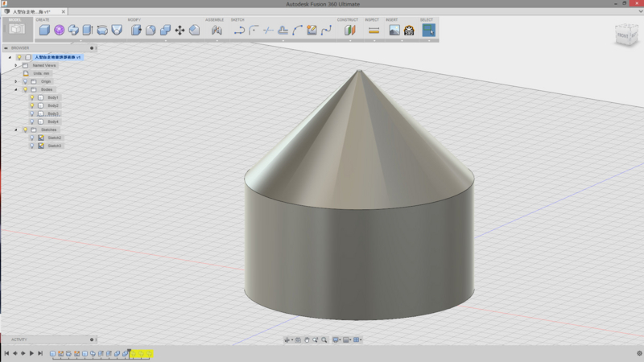Open the Construct plane tool
This screenshot has width=644, height=362.
(350, 30)
